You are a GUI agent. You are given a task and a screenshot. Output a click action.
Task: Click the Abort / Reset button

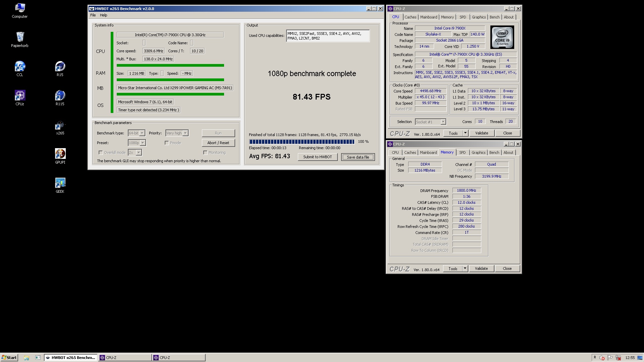pos(218,143)
